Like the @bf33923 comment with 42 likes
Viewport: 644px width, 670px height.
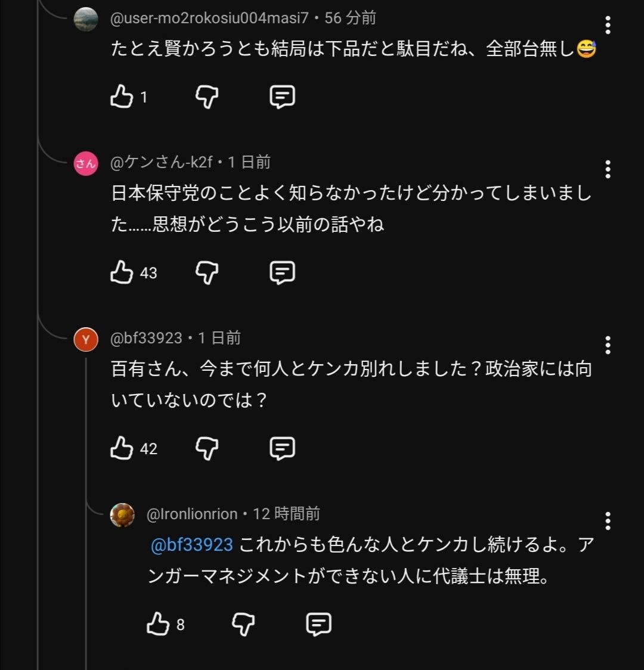[x=122, y=448]
